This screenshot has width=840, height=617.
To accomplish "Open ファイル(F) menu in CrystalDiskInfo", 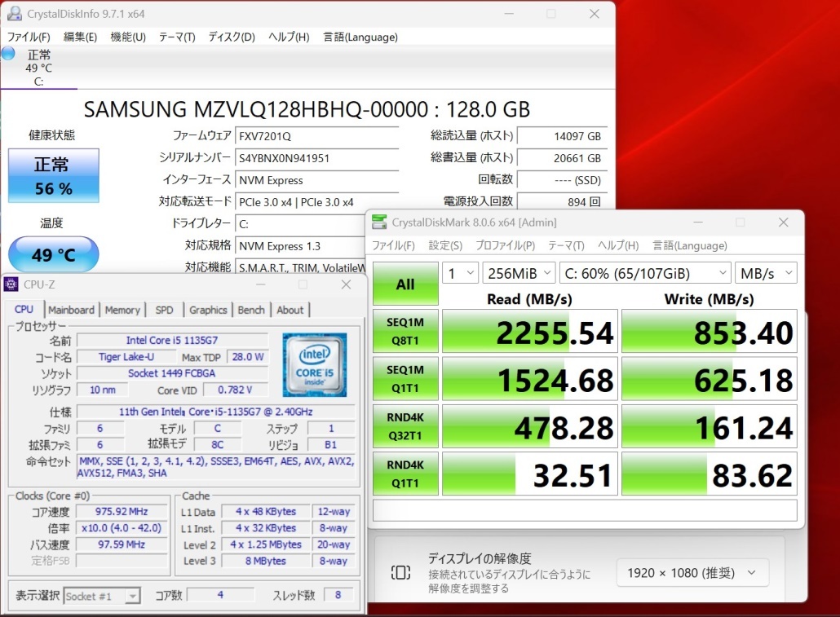I will point(29,37).
